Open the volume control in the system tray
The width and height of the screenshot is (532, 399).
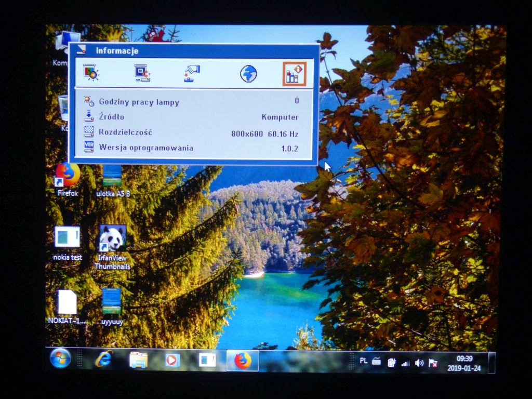pos(419,363)
